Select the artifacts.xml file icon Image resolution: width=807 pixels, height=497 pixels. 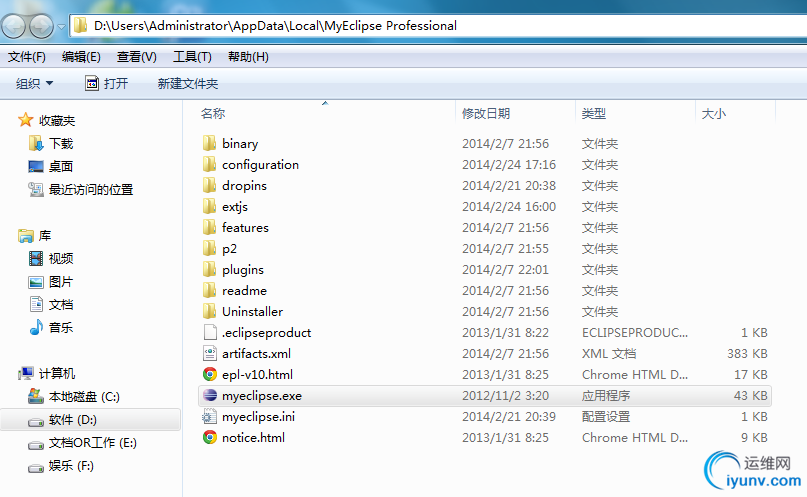pos(209,353)
